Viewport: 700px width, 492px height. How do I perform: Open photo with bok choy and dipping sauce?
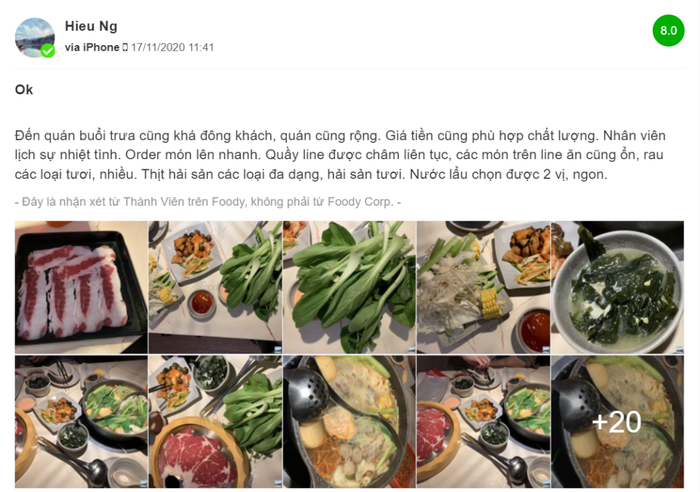point(215,288)
